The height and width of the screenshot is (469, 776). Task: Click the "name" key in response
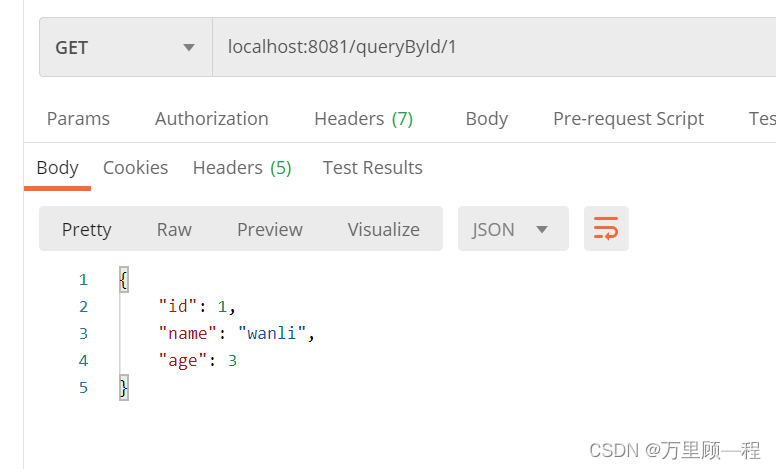coord(187,333)
